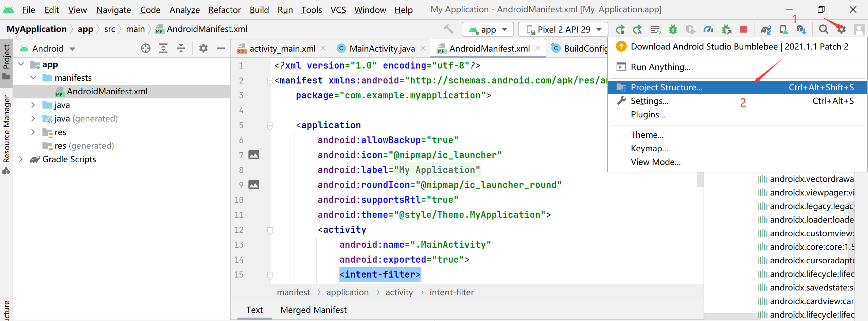
Task: Open the VCS menu
Action: [338, 10]
